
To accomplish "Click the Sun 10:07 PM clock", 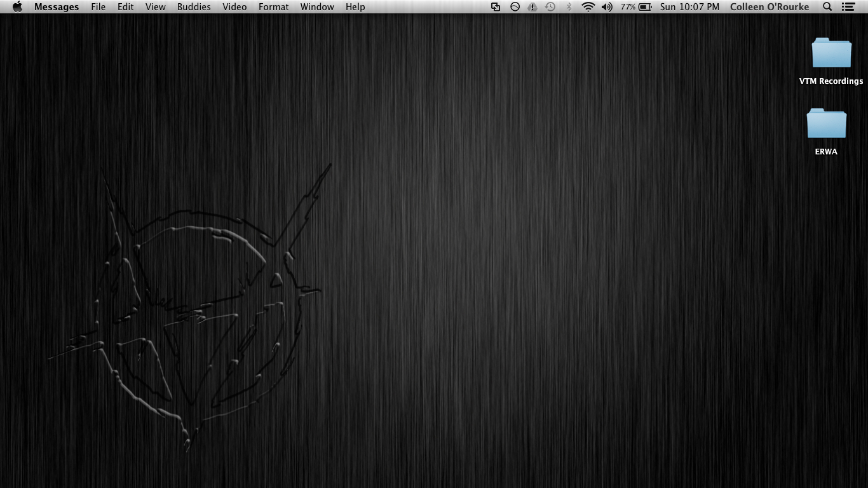I will (x=689, y=7).
